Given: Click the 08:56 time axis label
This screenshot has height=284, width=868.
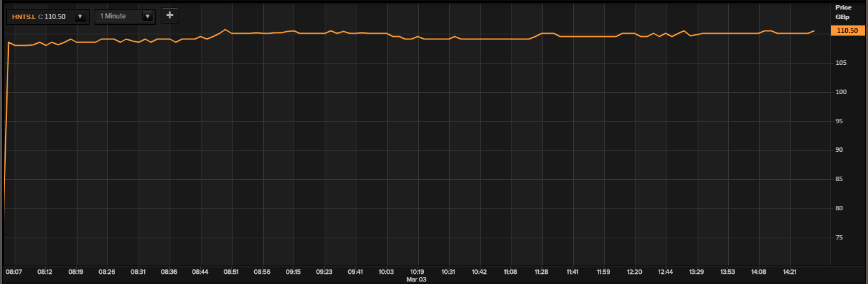Looking at the screenshot, I should [x=262, y=271].
